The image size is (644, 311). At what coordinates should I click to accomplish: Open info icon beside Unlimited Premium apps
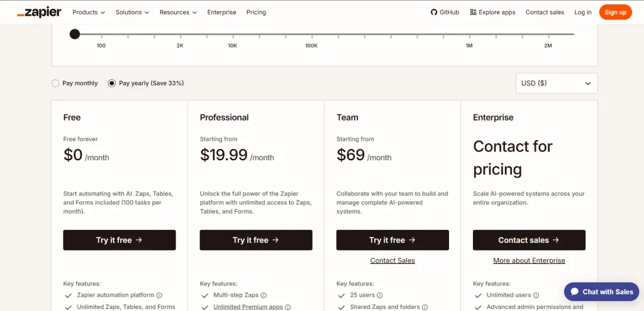click(x=288, y=307)
